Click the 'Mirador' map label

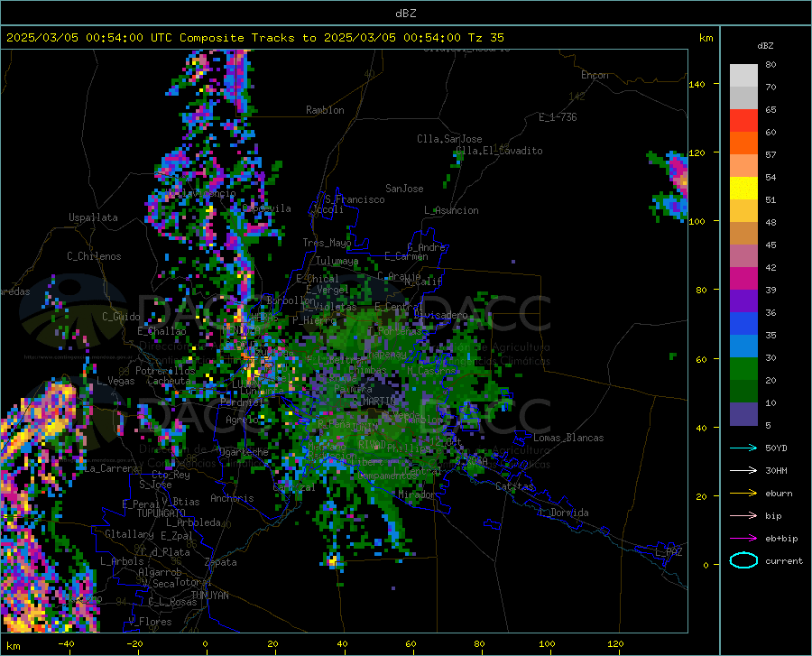tap(417, 495)
